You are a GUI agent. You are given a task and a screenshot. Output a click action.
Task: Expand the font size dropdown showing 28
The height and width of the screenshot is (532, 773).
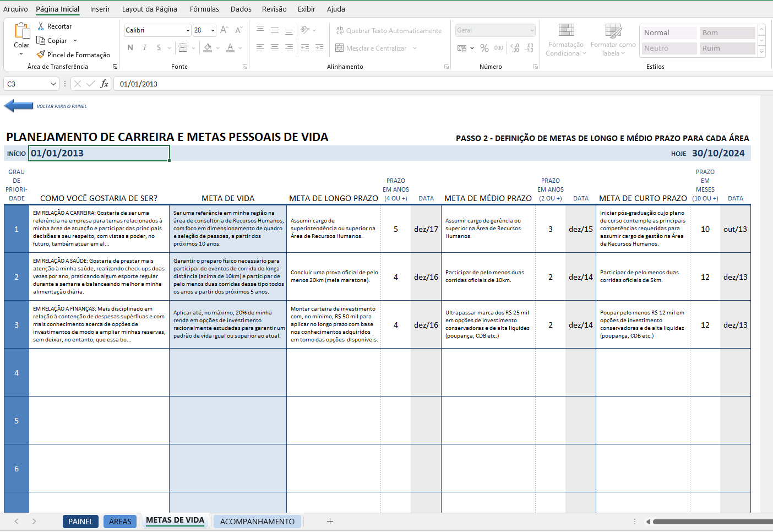tap(213, 30)
